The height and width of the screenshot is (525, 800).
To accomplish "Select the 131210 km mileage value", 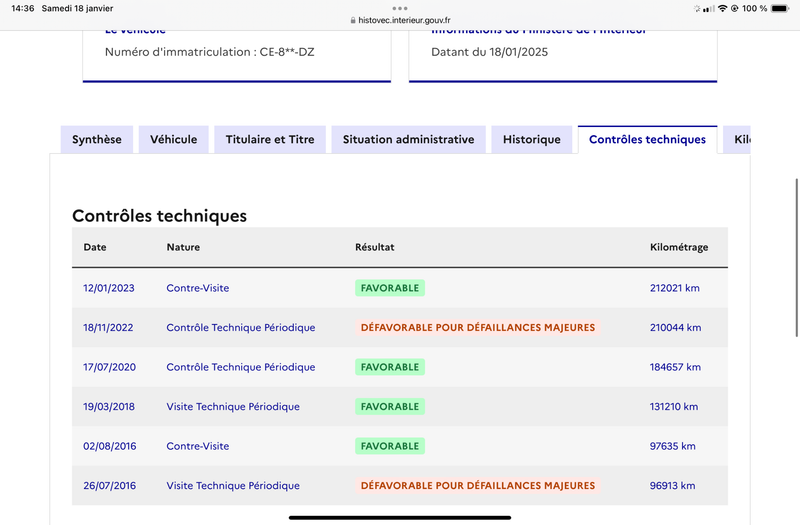I will pos(673,407).
